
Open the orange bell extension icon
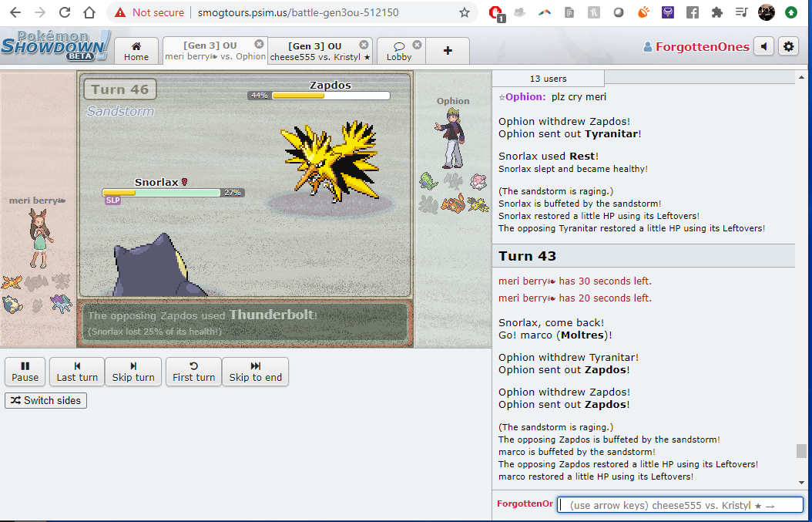coord(643,12)
